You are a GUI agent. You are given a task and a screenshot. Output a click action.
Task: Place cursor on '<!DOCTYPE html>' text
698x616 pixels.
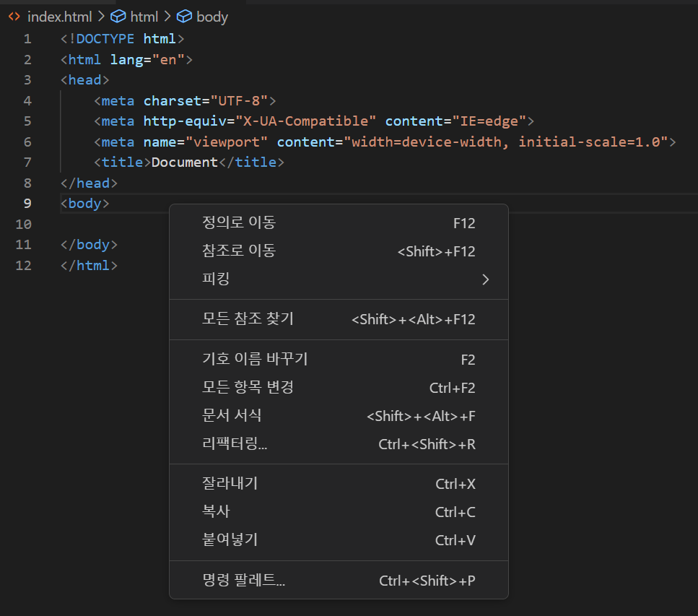click(123, 39)
